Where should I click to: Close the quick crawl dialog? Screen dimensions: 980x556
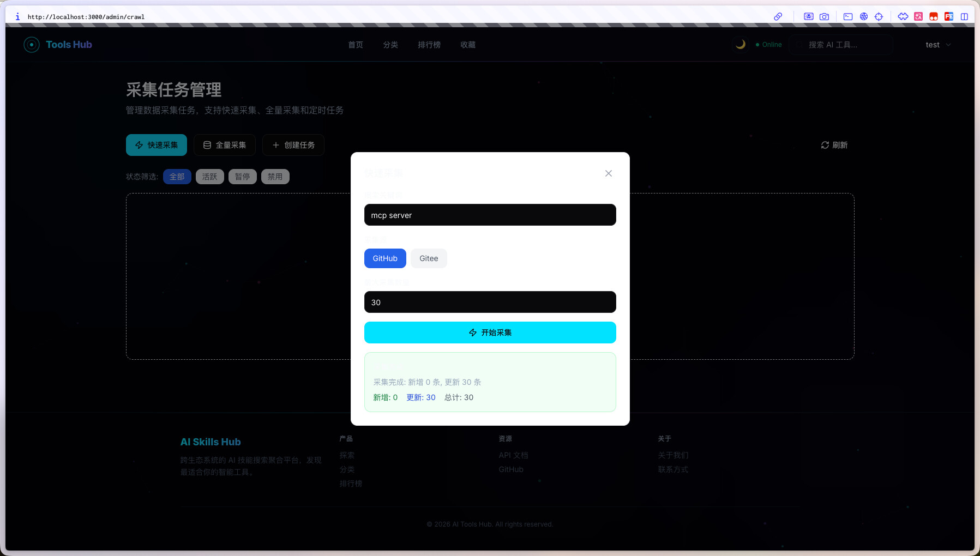point(609,173)
